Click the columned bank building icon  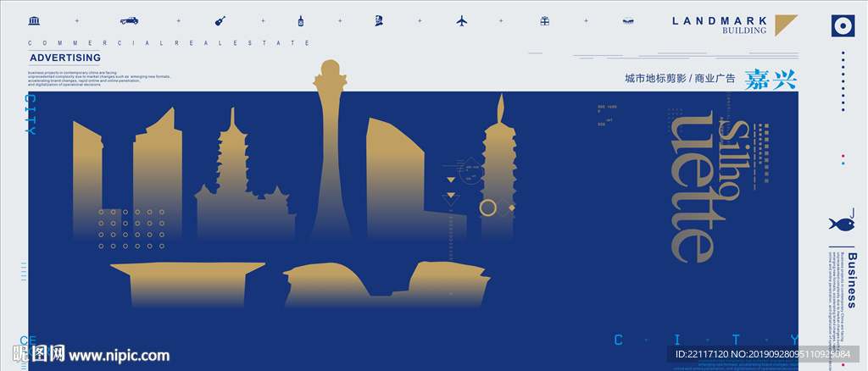pos(34,21)
